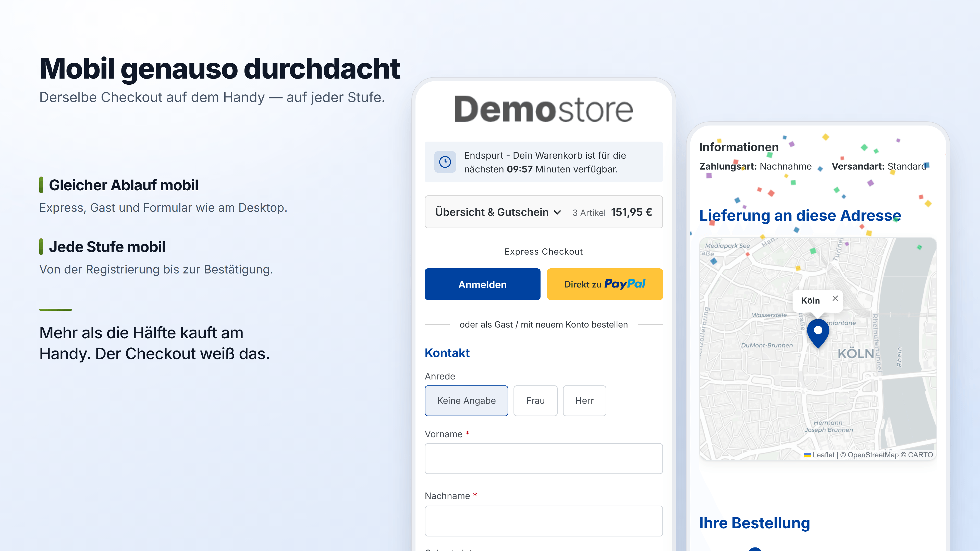Click the DuMont-Brunnen map label
The image size is (980, 551).
tap(767, 345)
